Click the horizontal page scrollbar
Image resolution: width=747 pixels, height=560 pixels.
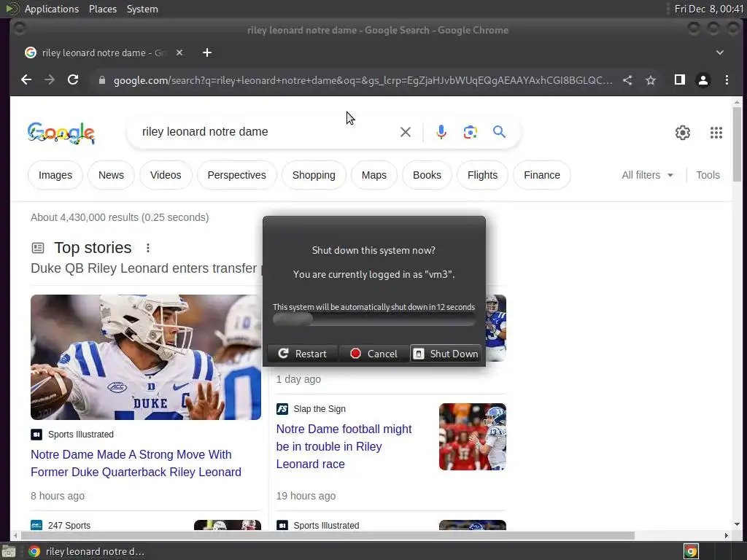tap(328, 536)
